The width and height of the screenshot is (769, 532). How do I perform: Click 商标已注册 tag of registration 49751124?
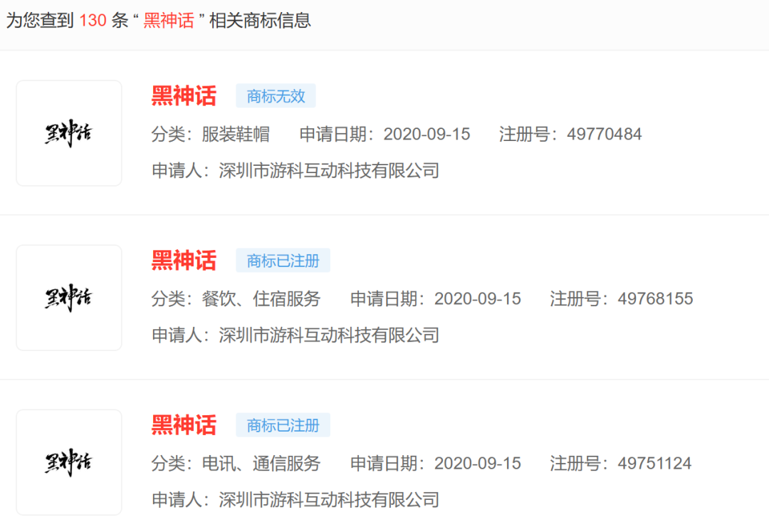(283, 425)
